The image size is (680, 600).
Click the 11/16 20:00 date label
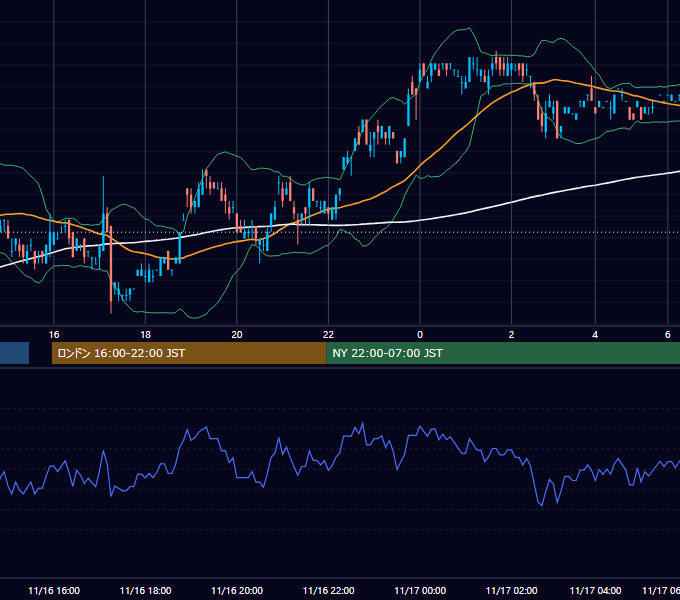point(237,590)
